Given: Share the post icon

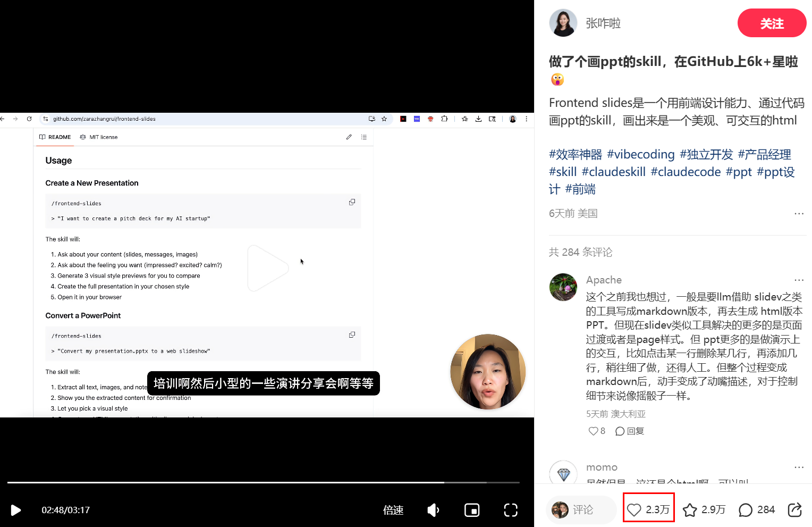Looking at the screenshot, I should (x=794, y=510).
